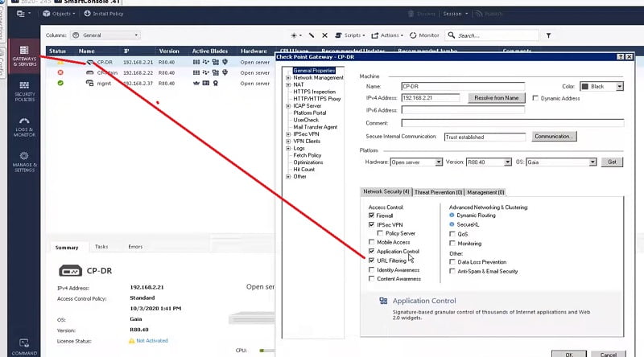
Task: Enable Data Loss Prevention checkbox
Action: click(452, 262)
